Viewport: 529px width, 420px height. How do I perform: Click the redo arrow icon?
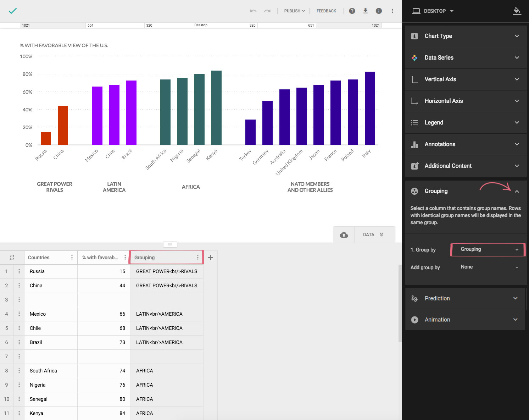pos(267,11)
